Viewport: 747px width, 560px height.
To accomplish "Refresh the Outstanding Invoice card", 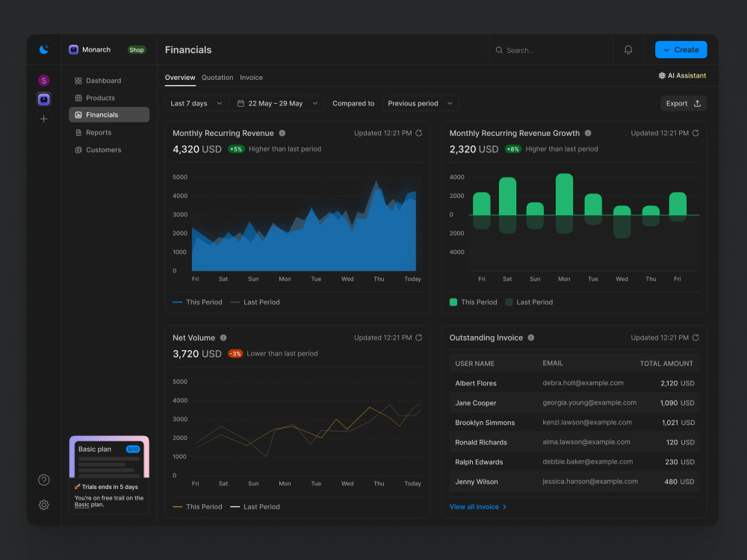I will (x=695, y=337).
